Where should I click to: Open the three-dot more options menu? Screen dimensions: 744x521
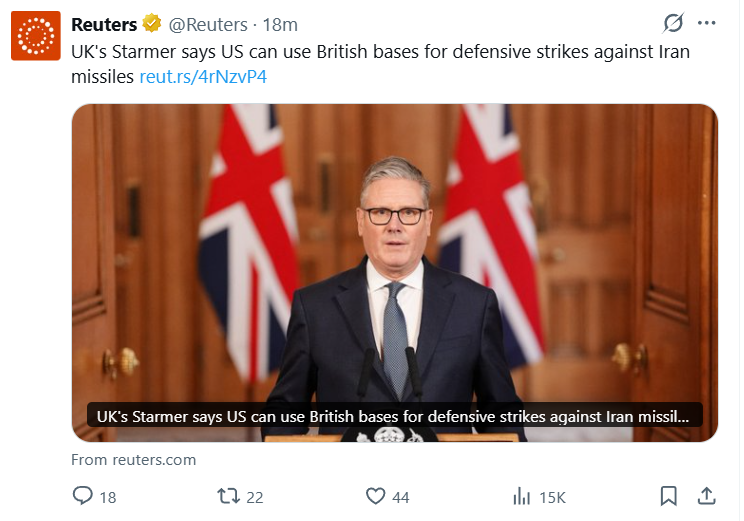706,24
